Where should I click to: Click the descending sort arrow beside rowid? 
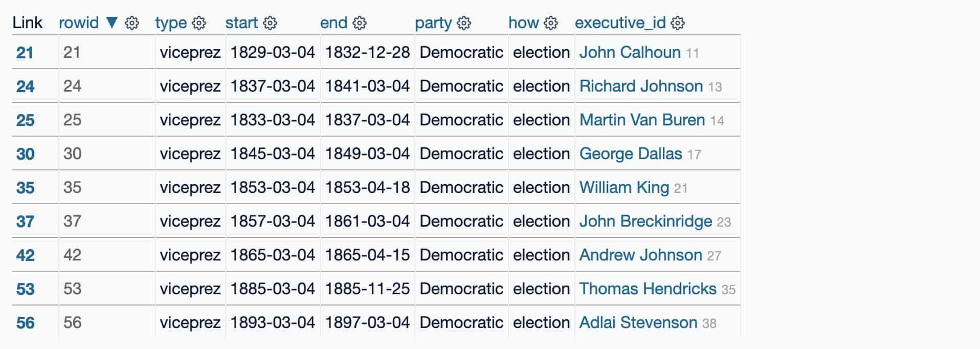click(112, 23)
